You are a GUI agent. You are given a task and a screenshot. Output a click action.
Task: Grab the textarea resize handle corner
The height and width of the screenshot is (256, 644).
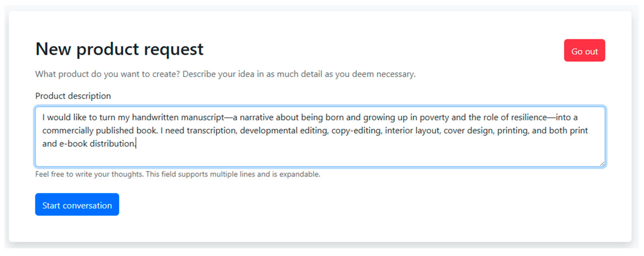(602, 164)
